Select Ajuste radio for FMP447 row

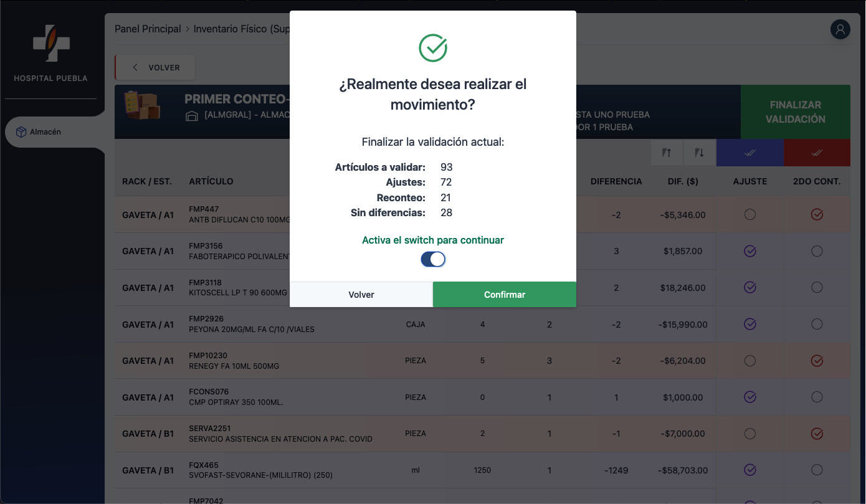pos(750,214)
